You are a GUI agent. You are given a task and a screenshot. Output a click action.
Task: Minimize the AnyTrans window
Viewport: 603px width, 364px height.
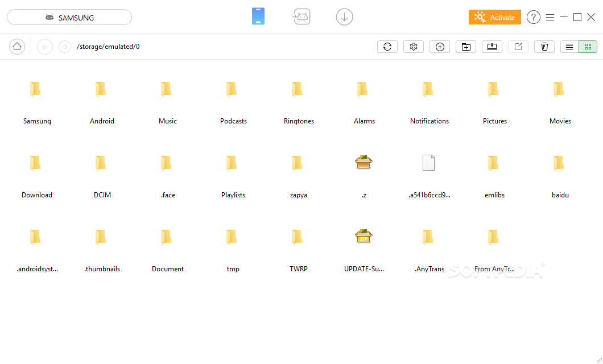(564, 17)
